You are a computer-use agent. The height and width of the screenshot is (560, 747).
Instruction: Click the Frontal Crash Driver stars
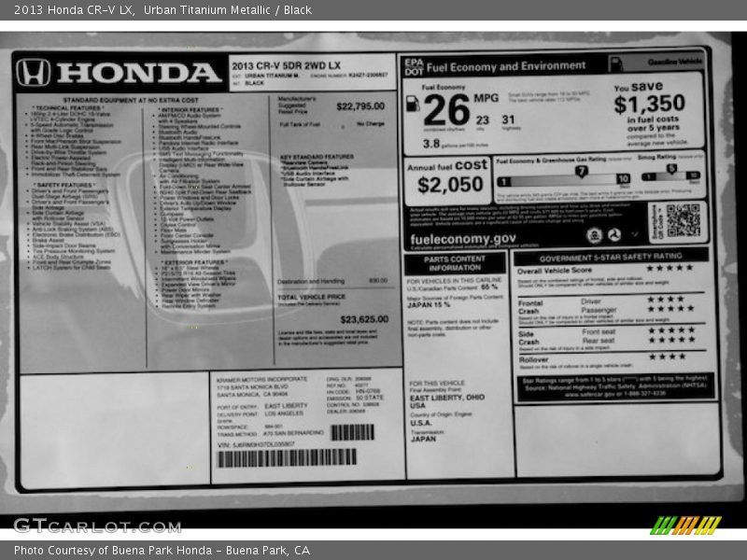coord(666,299)
